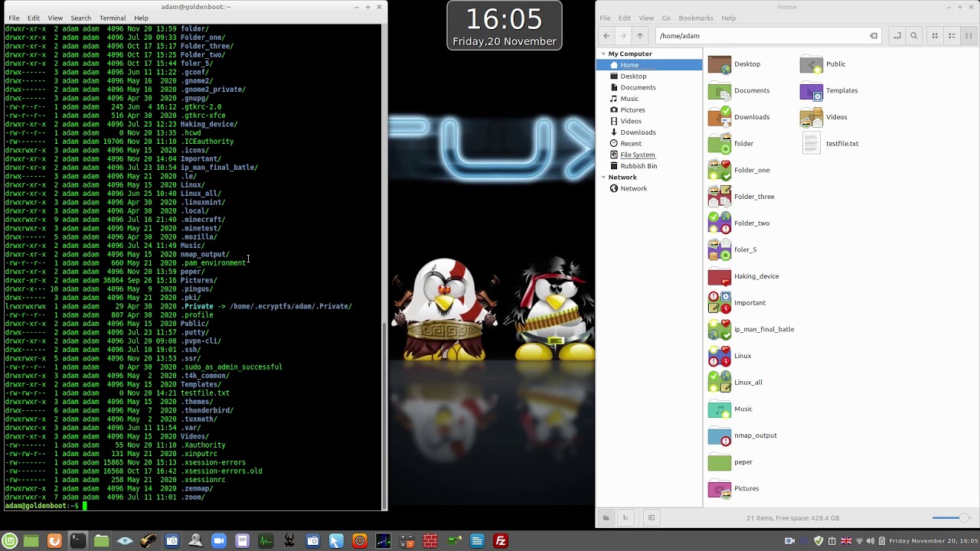Clear the /home/adam location field

click(x=874, y=35)
